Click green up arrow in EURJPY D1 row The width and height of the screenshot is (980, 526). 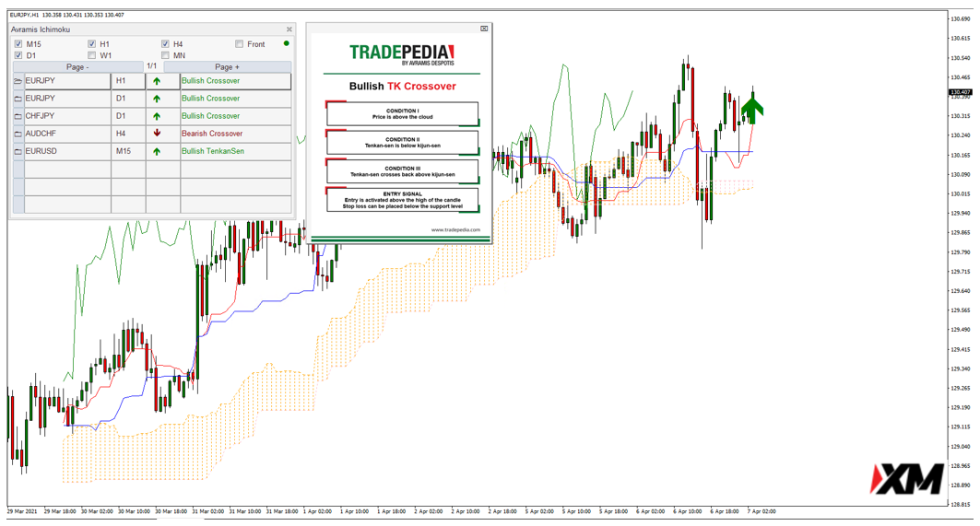(157, 99)
